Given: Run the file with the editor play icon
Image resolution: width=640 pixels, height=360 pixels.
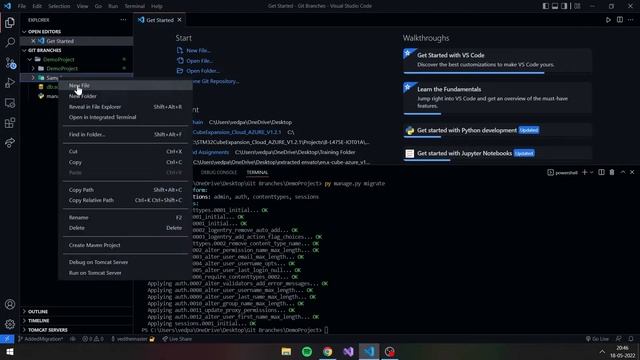Looking at the screenshot, I should (608, 20).
